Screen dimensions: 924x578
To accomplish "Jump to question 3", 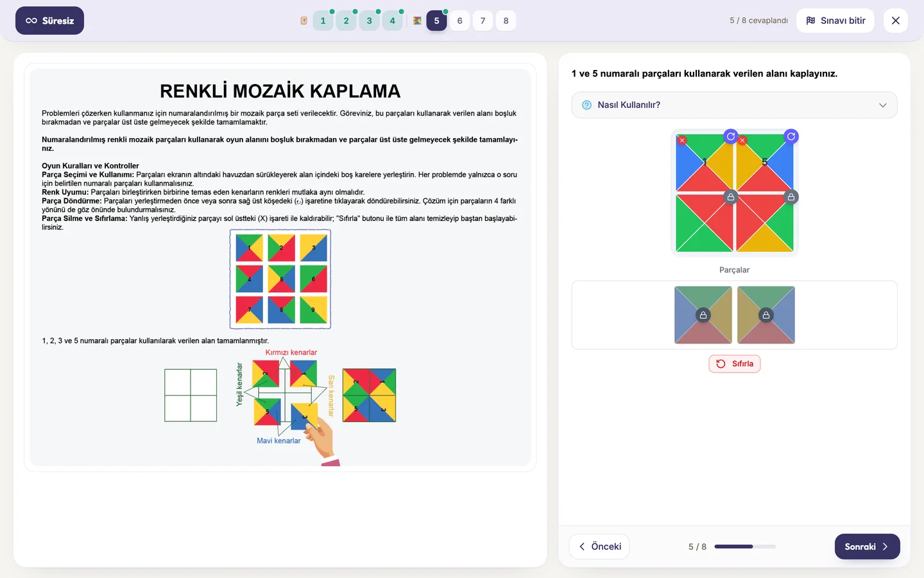I will [369, 21].
